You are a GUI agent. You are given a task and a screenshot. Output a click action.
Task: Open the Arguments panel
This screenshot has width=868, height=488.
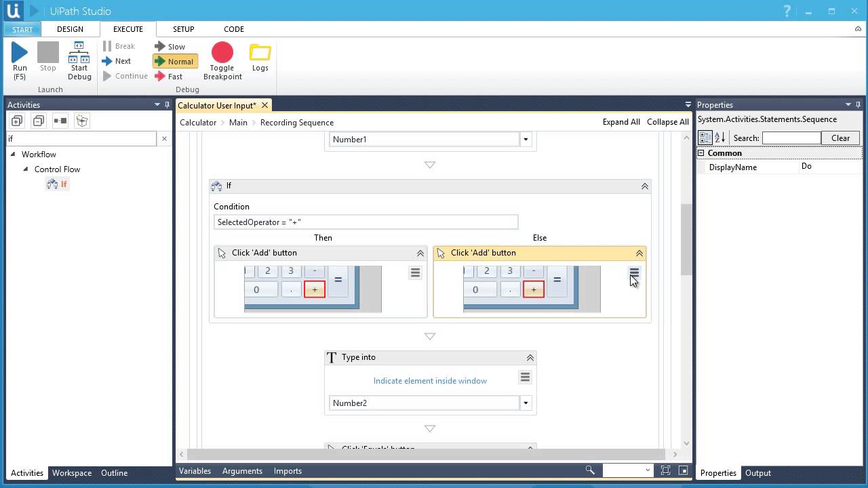click(242, 471)
